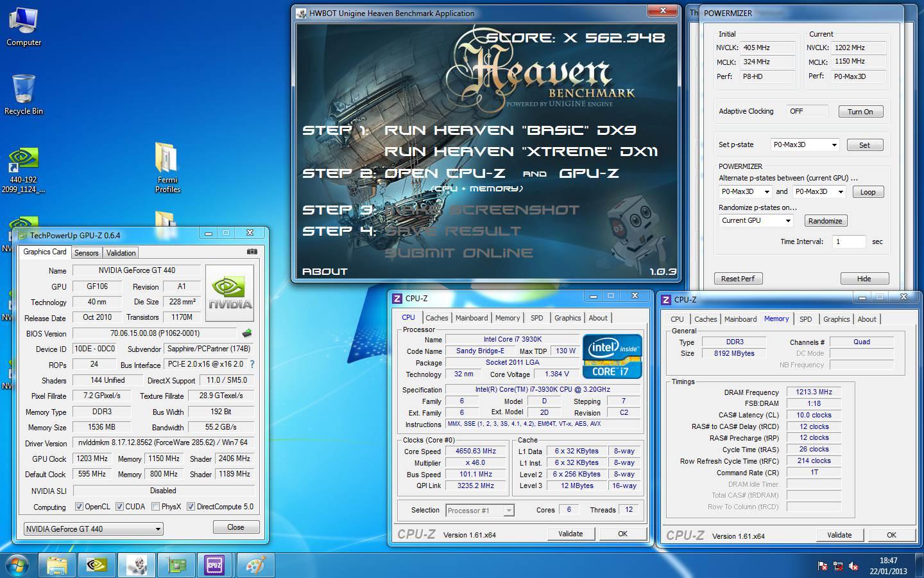This screenshot has height=578, width=924.
Task: Click the Loop button in Powermizer
Action: click(868, 191)
